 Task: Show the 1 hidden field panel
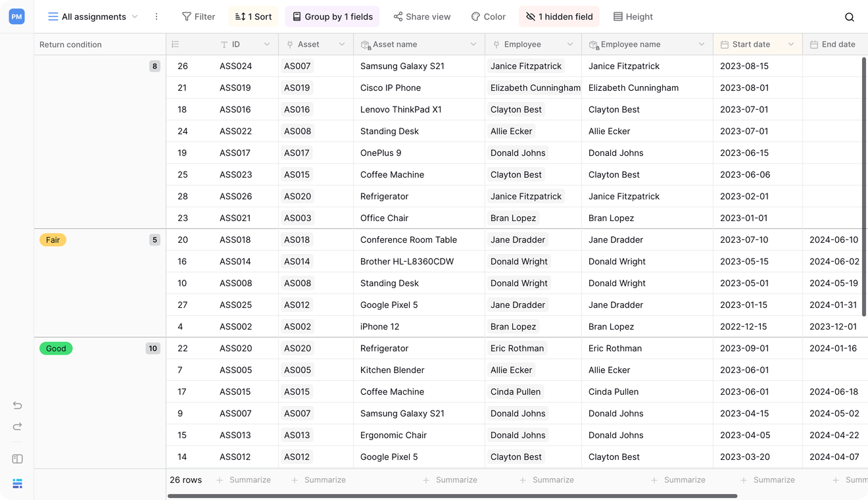point(560,16)
